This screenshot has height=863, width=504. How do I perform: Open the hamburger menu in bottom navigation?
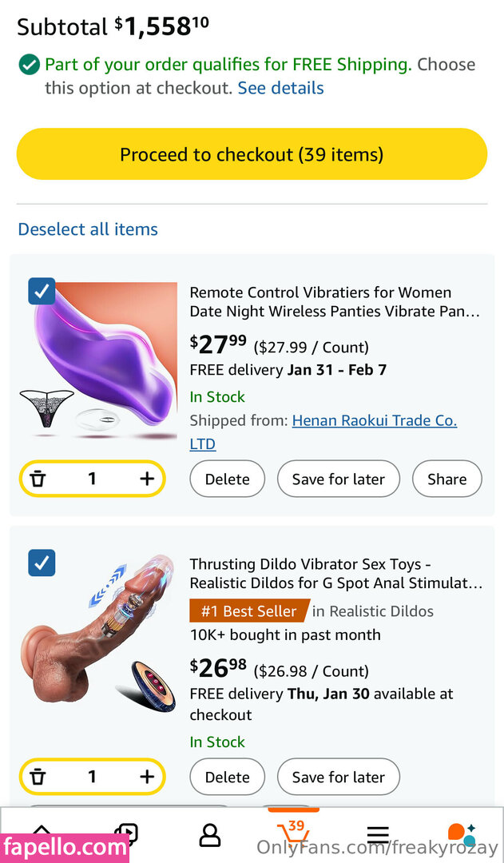click(378, 836)
